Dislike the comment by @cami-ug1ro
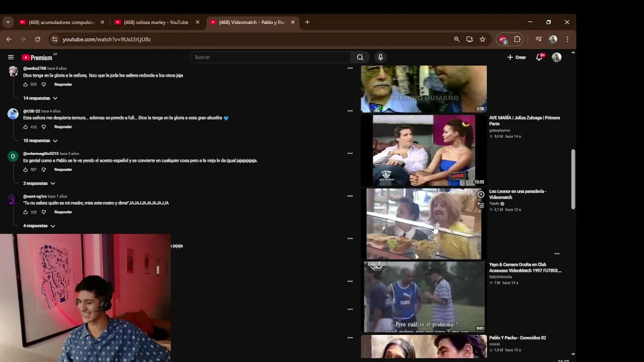 [43, 212]
